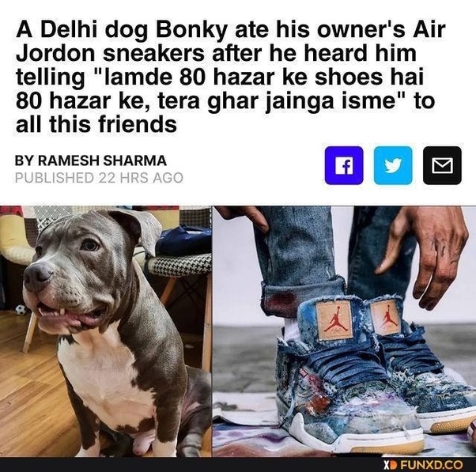Click the quoted "80 hazar ke shoes" text

(281, 77)
